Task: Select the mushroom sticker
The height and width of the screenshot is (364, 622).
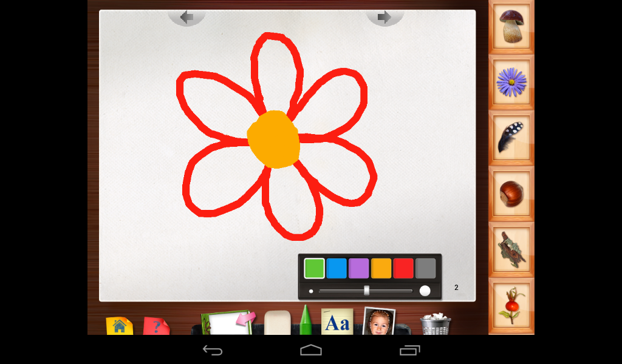Action: [x=511, y=27]
